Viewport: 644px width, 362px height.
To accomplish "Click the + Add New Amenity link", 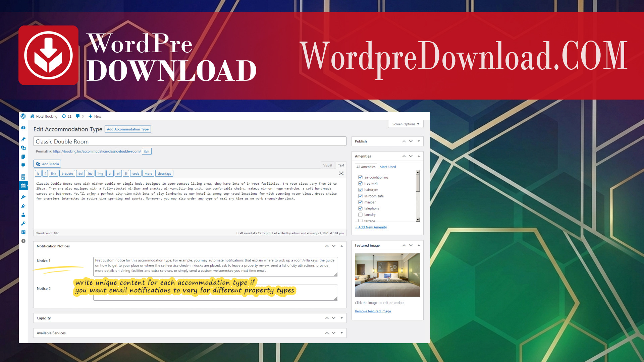I will pos(371,227).
